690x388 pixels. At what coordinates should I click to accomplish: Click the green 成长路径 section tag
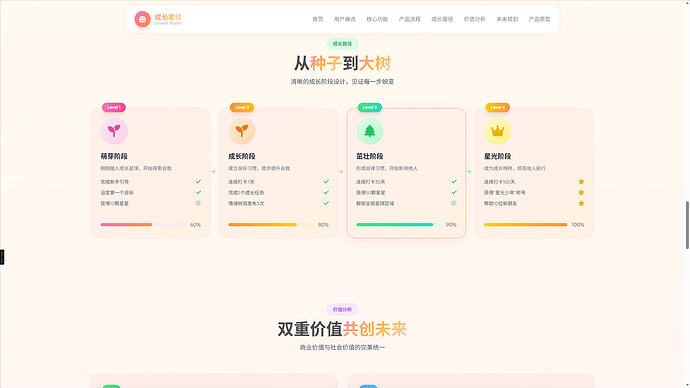coord(342,44)
